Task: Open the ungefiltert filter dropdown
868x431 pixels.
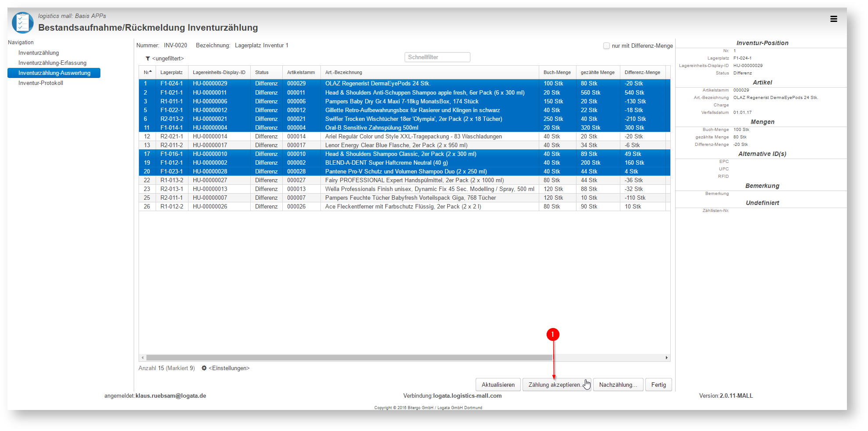Action: (168, 59)
